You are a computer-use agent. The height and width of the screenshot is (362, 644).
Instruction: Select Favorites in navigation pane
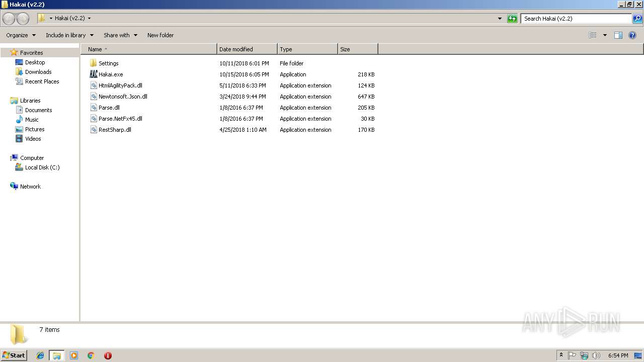click(x=31, y=53)
